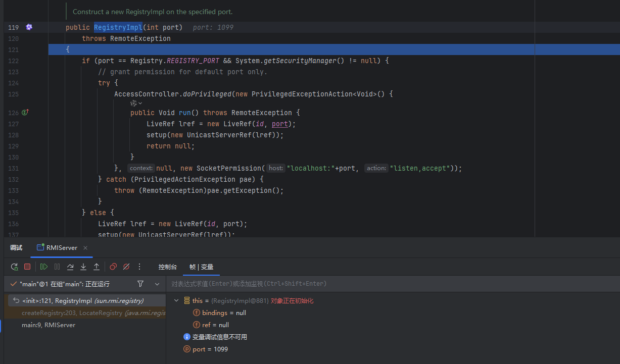Rerun the RMIServer debug session
This screenshot has height=364, width=620.
tap(14, 267)
